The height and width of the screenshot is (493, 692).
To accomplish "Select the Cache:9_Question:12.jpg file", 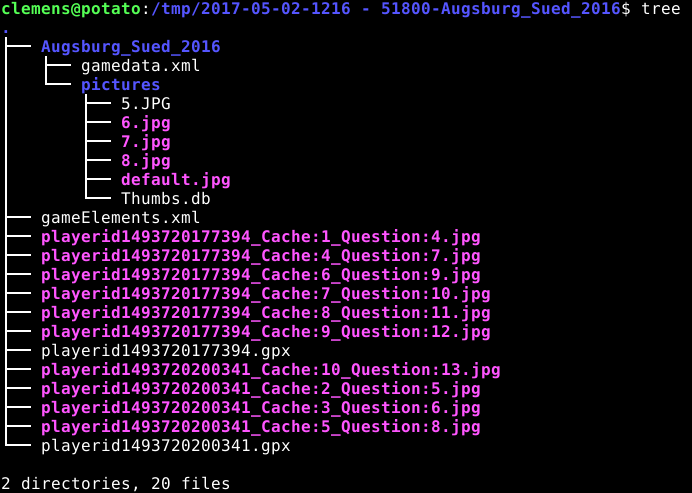I will (266, 332).
